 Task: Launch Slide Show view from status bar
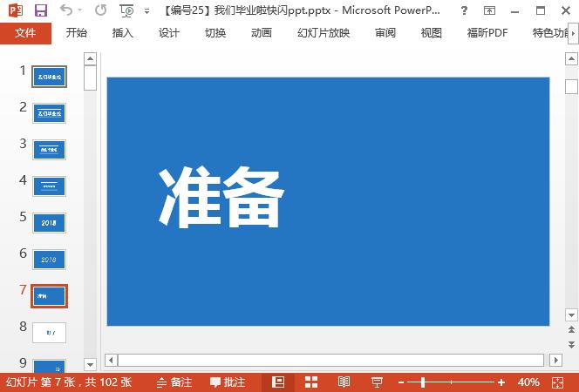coord(378,382)
